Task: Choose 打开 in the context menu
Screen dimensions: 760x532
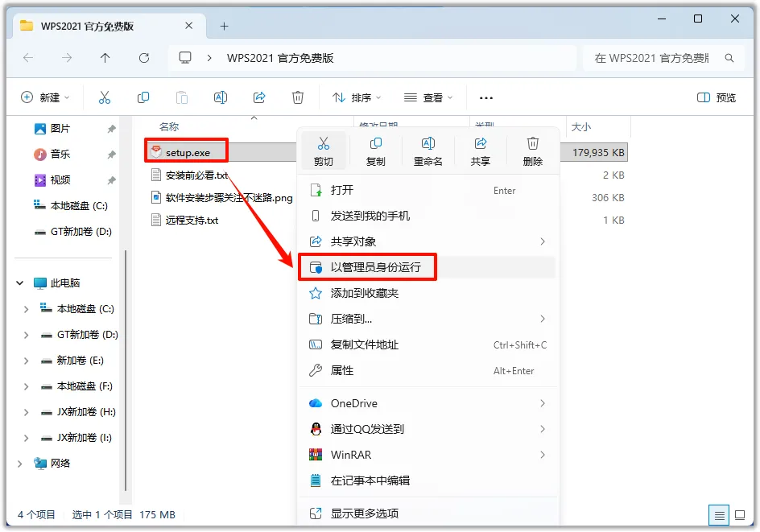Action: pyautogui.click(x=428, y=190)
